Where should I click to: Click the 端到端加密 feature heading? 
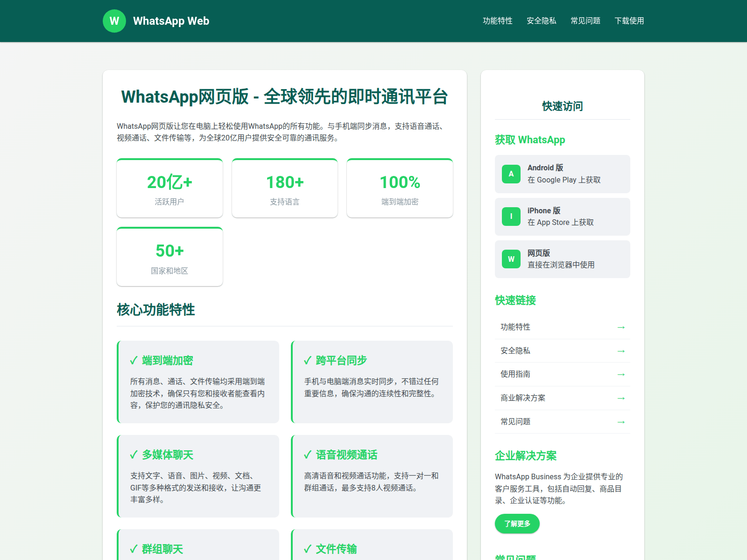pyautogui.click(x=168, y=361)
